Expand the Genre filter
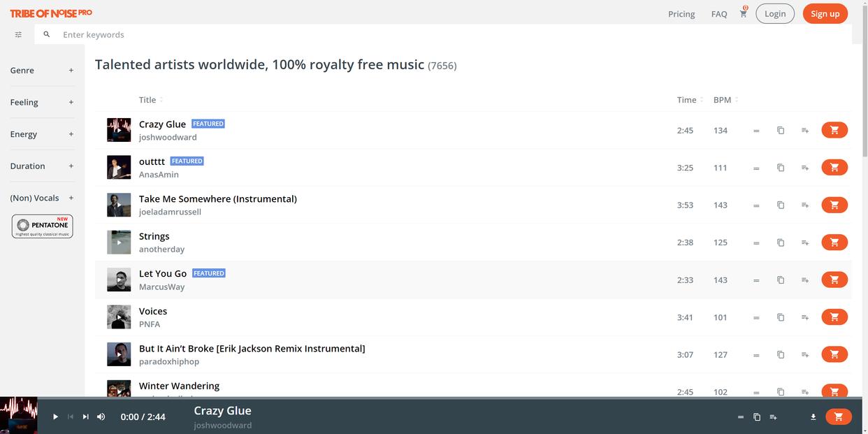 coord(71,71)
